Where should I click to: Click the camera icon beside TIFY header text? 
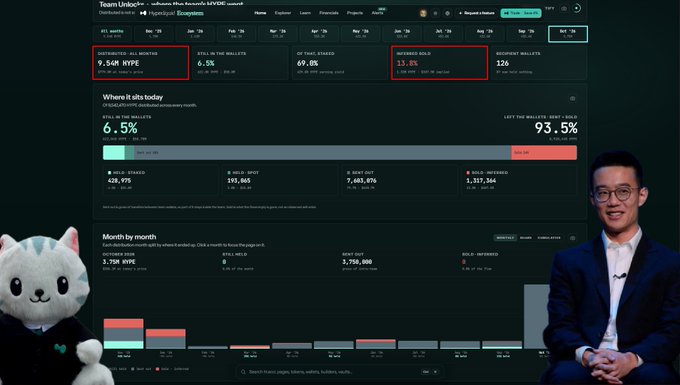click(x=564, y=8)
